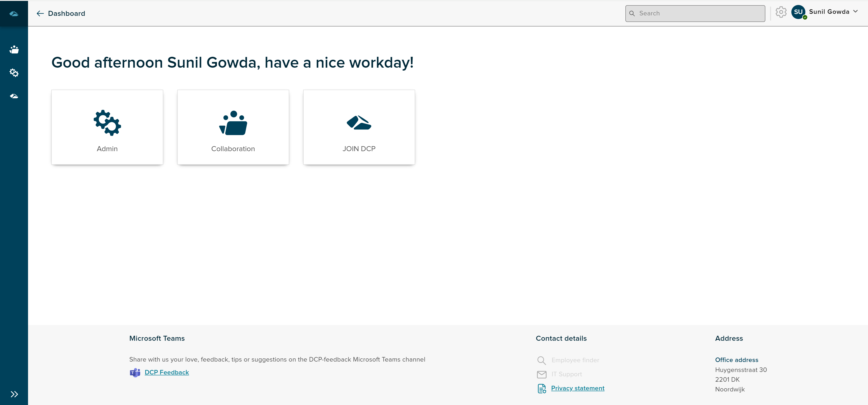The image size is (868, 405).
Task: Click the Privacy statement document icon
Action: [x=542, y=388]
